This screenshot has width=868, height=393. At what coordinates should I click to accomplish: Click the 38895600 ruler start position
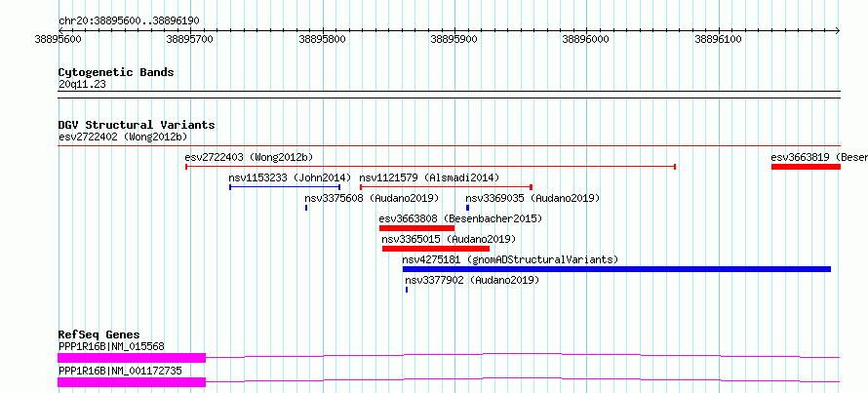tap(59, 39)
